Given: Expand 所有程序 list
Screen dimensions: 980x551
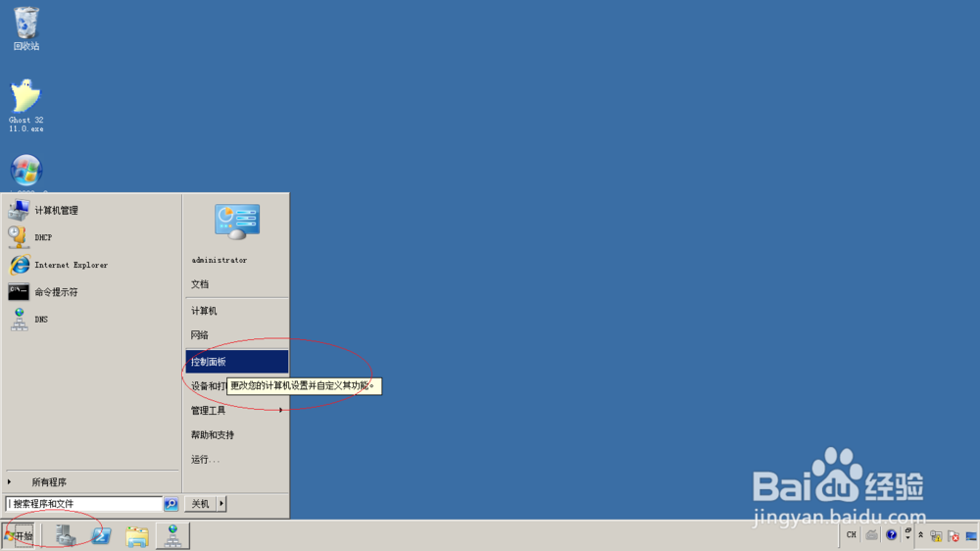Looking at the screenshot, I should click(92, 482).
